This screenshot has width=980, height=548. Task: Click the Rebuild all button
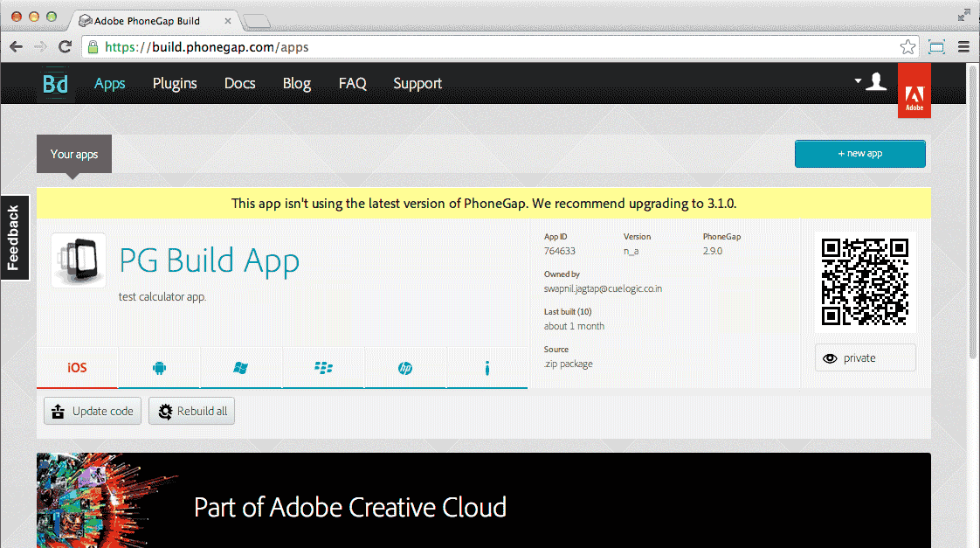[x=191, y=411]
